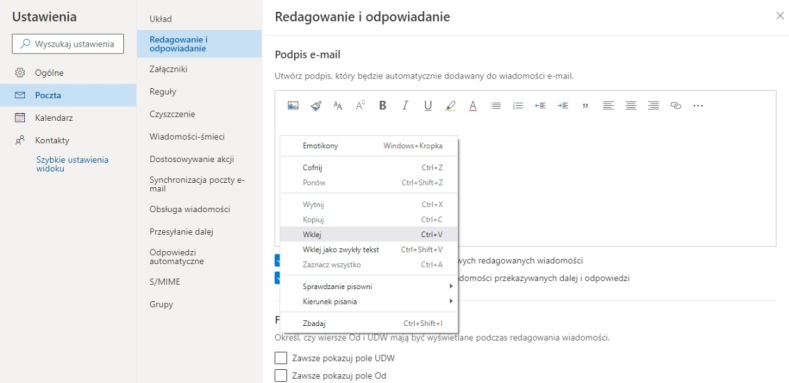789x383 pixels.
Task: Select the format painter icon
Action: (x=315, y=106)
